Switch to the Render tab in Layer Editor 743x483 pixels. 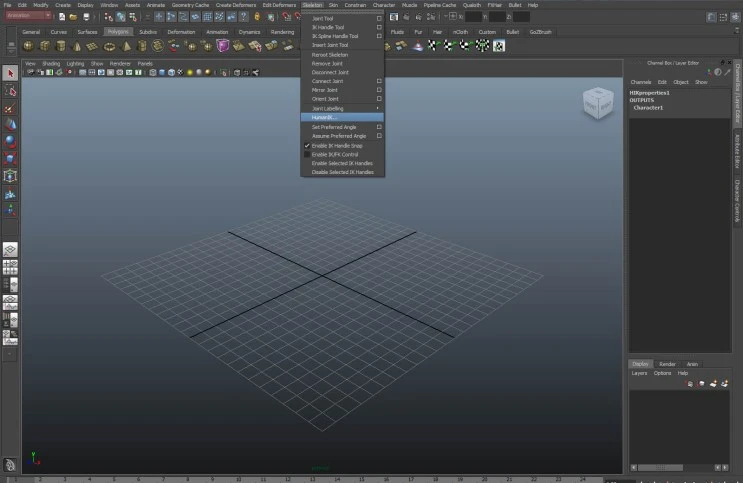[x=667, y=364]
